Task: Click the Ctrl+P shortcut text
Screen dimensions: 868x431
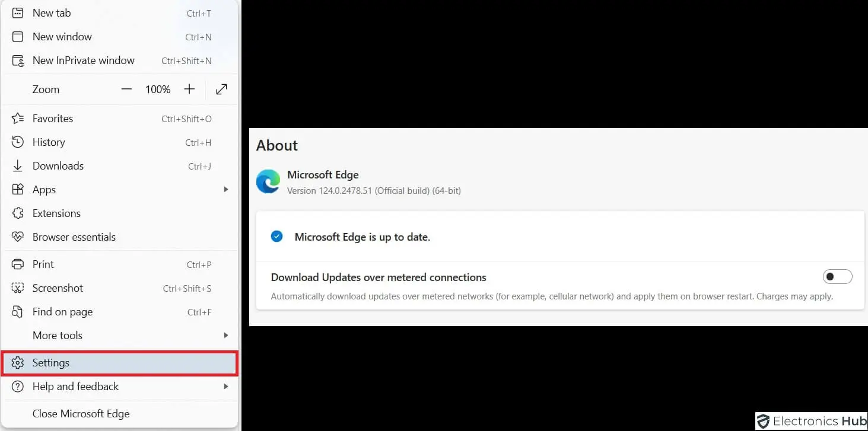Action: click(199, 264)
